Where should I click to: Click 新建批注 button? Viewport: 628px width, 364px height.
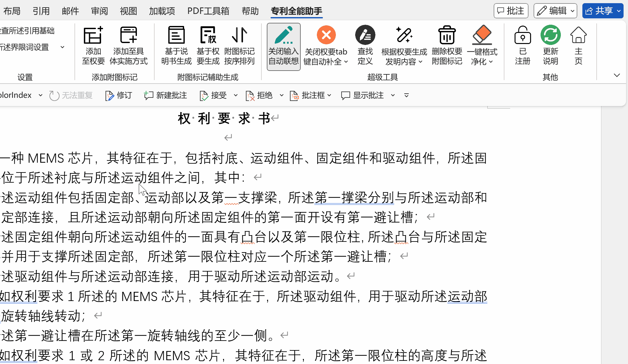(165, 96)
